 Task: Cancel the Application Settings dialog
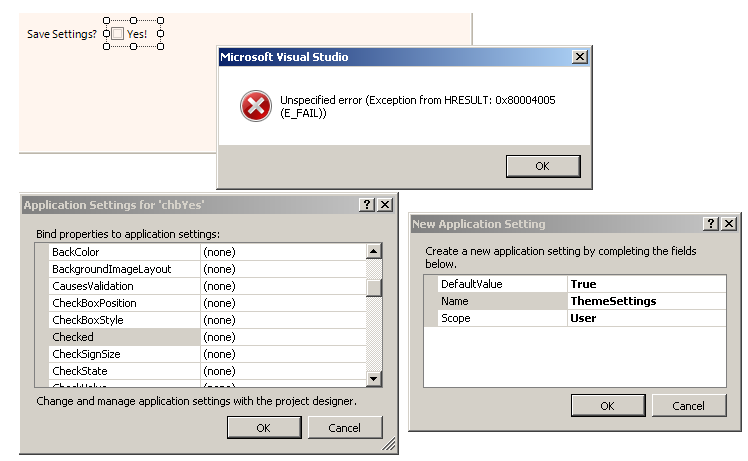[x=344, y=428]
